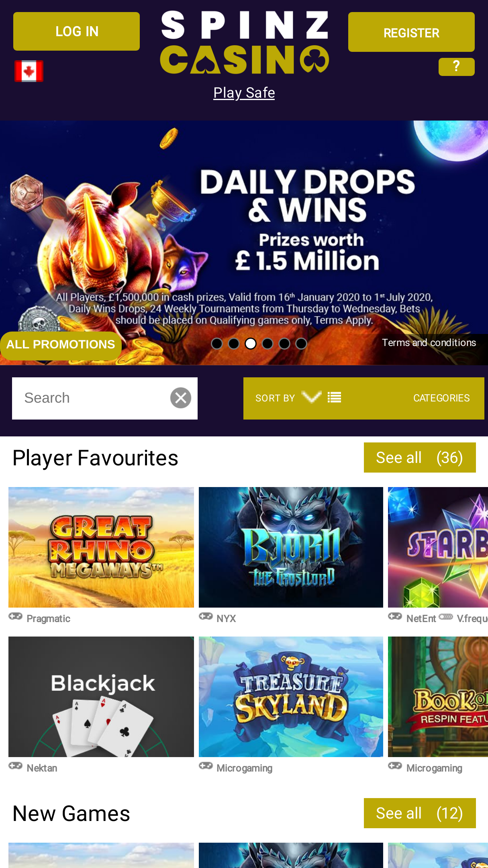Click the gamepad icon beside Pragmatic

[x=16, y=616]
